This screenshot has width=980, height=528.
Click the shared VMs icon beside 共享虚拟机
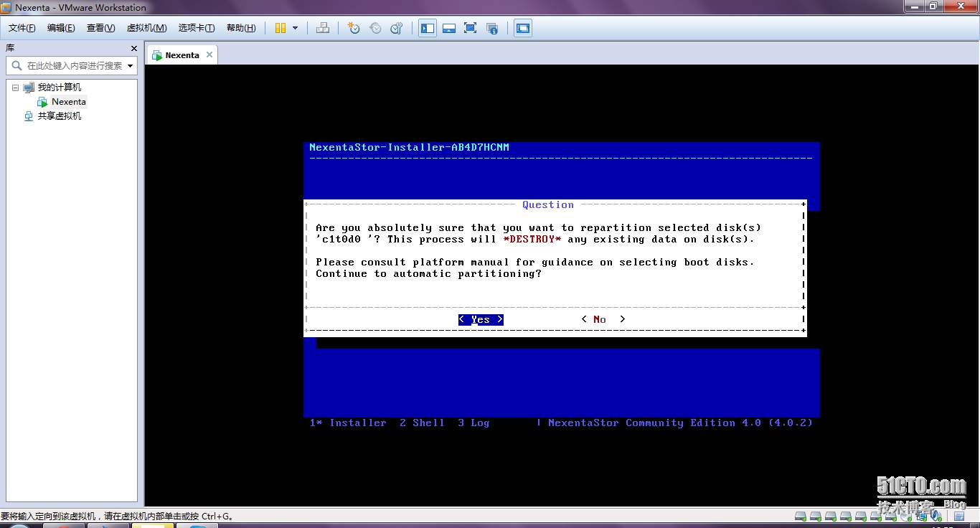[x=29, y=116]
